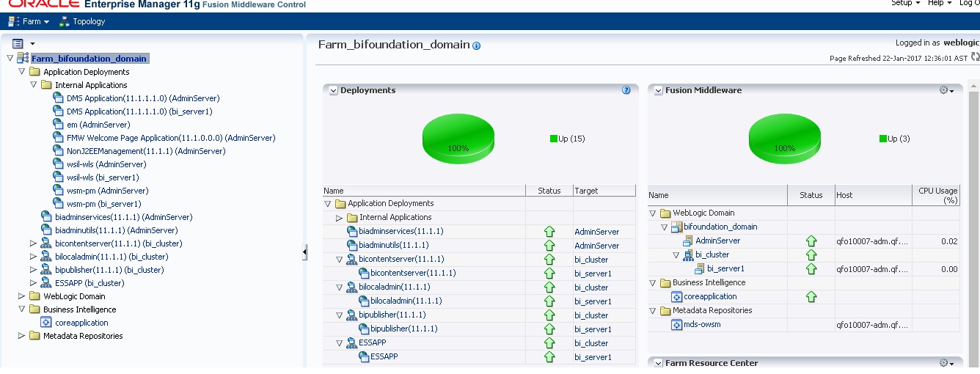This screenshot has height=374, width=980.
Task: Expand Internal Applications in Deployments table
Action: click(340, 218)
